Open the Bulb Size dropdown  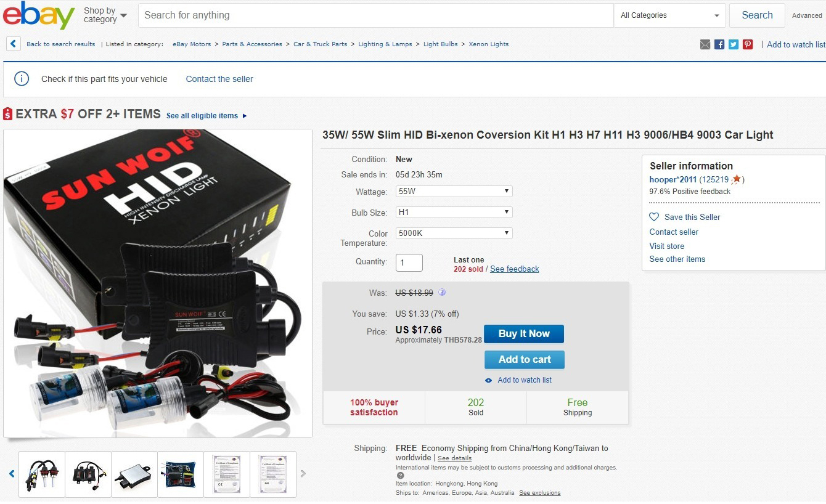click(x=454, y=213)
